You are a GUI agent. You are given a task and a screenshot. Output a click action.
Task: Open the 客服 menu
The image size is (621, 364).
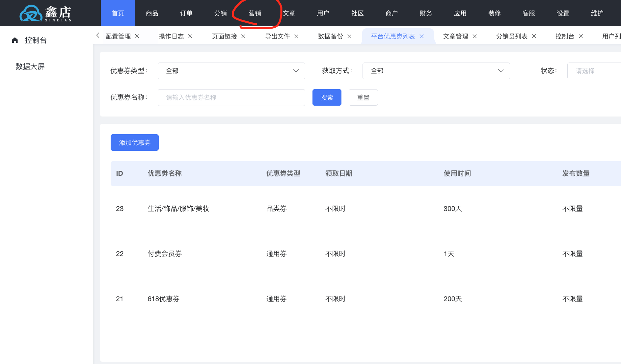[x=529, y=13]
